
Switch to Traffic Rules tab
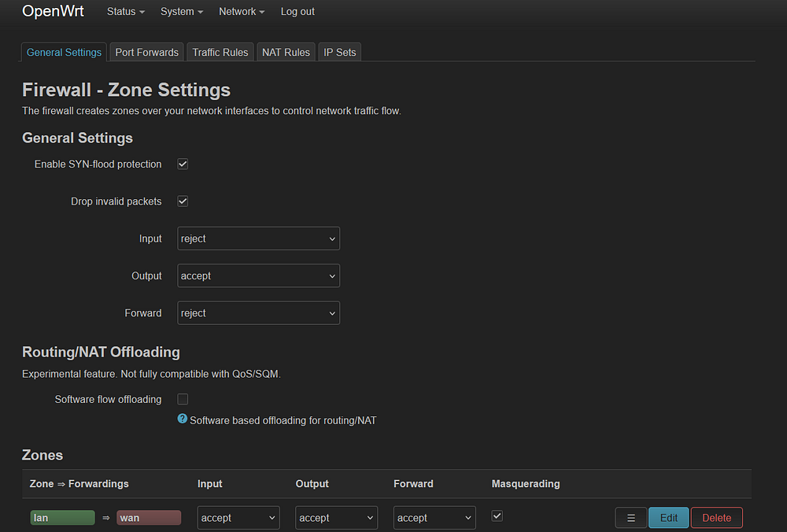[x=220, y=52]
